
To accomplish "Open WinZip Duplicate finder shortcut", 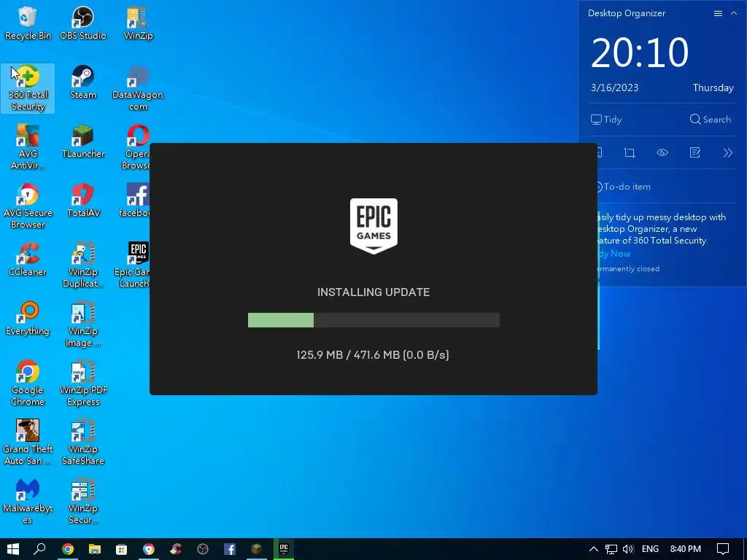I will point(83,265).
